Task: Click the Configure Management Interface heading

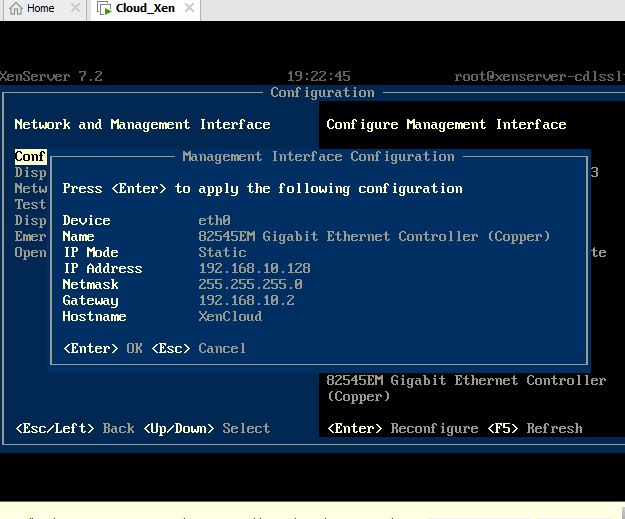Action: (x=446, y=124)
